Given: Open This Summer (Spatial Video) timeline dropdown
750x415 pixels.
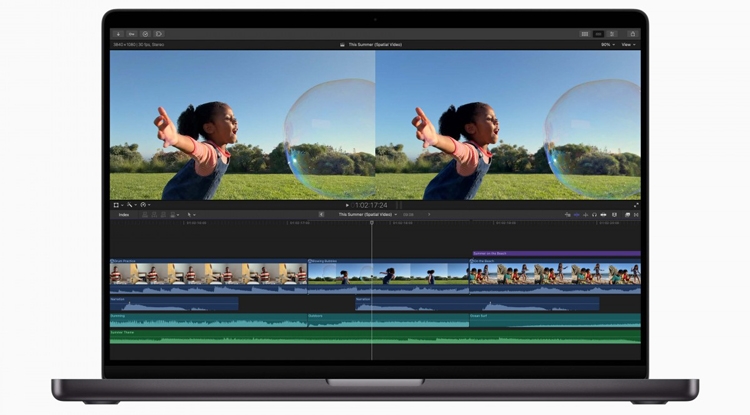Looking at the screenshot, I should [368, 215].
